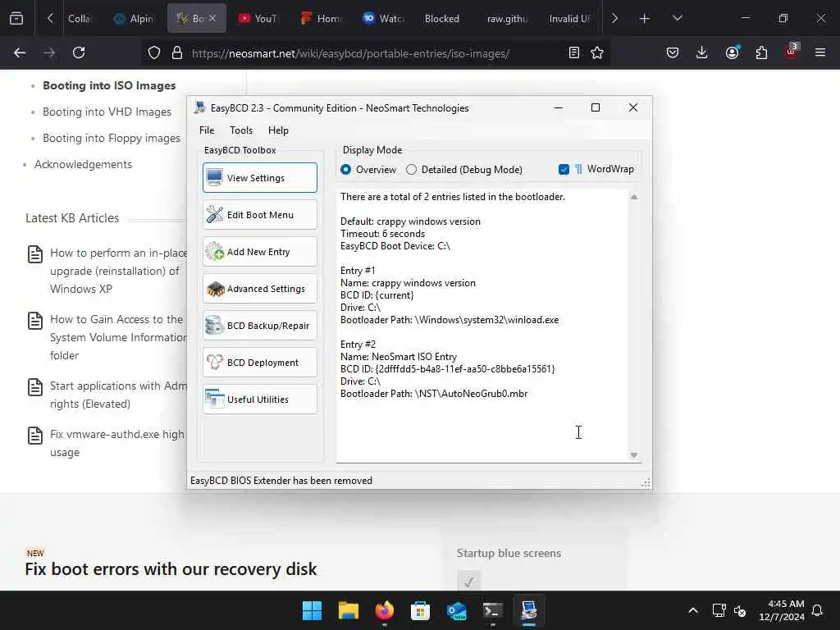Open Acknowledgements link
840x630 pixels.
pyautogui.click(x=83, y=164)
